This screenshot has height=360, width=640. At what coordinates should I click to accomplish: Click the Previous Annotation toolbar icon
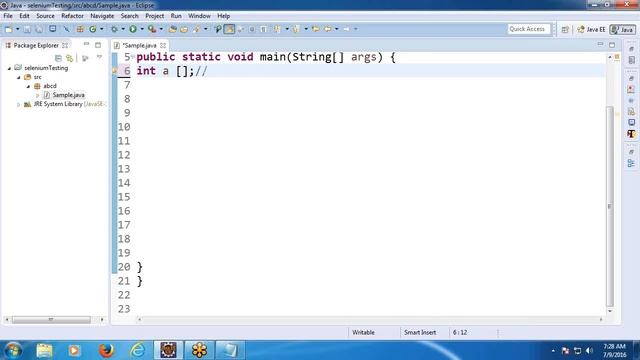tap(296, 29)
